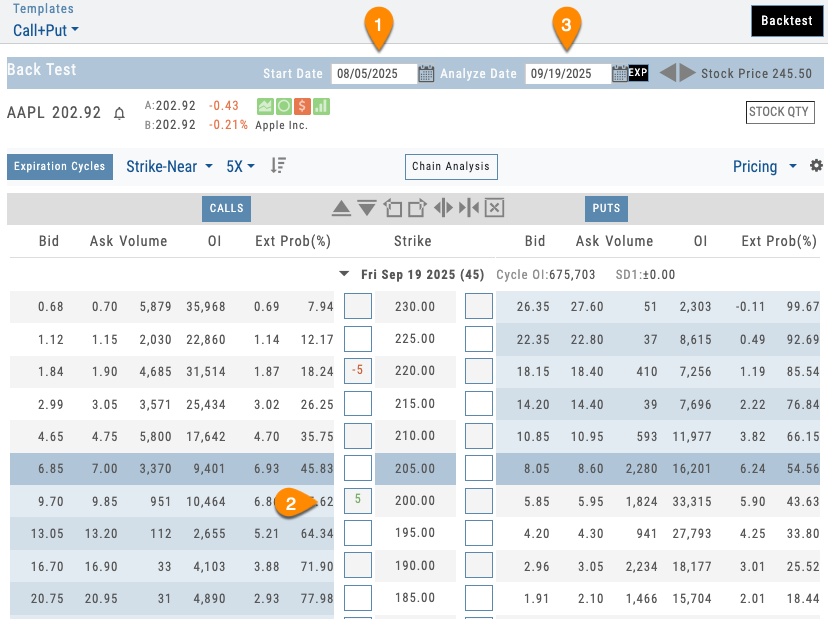This screenshot has width=828, height=619.
Task: Select the PUTS tab header
Action: (606, 209)
